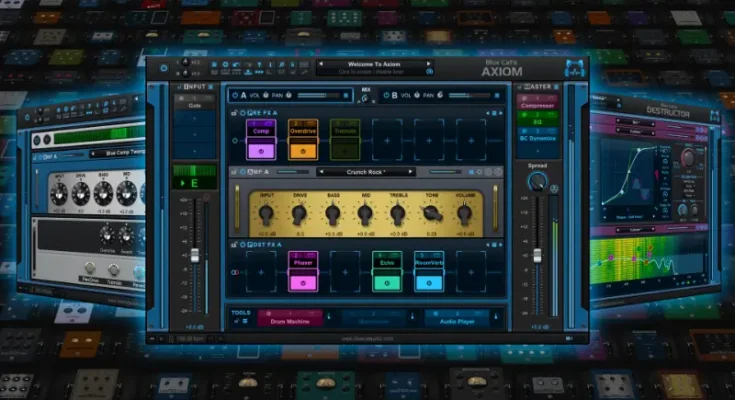Image resolution: width=735 pixels, height=400 pixels.
Task: Click the Blue Cat logo icon
Action: coord(575,68)
